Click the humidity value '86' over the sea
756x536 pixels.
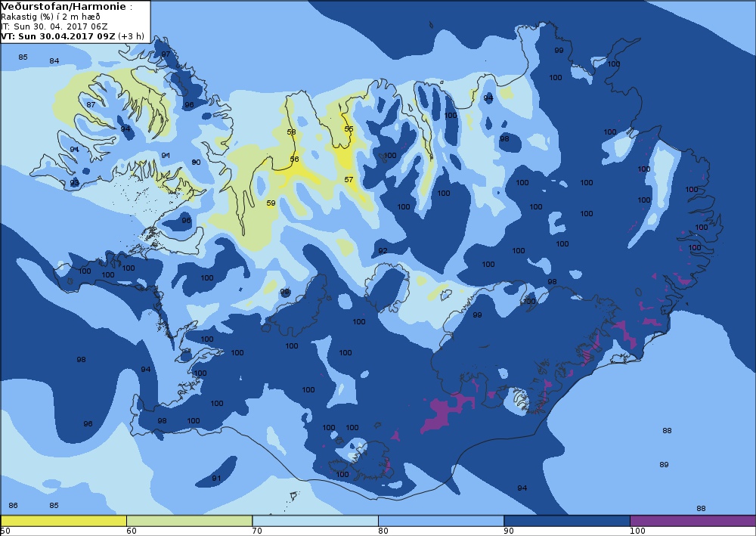(x=14, y=505)
